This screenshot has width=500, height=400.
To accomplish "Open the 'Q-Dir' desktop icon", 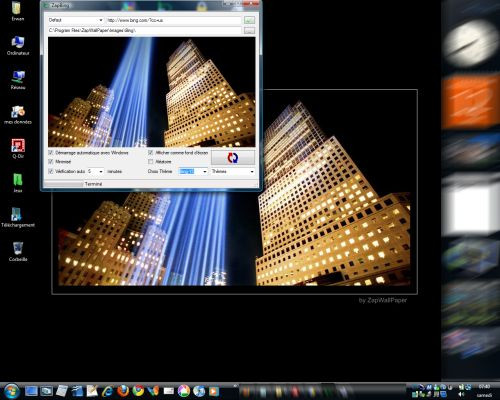I will tap(18, 149).
